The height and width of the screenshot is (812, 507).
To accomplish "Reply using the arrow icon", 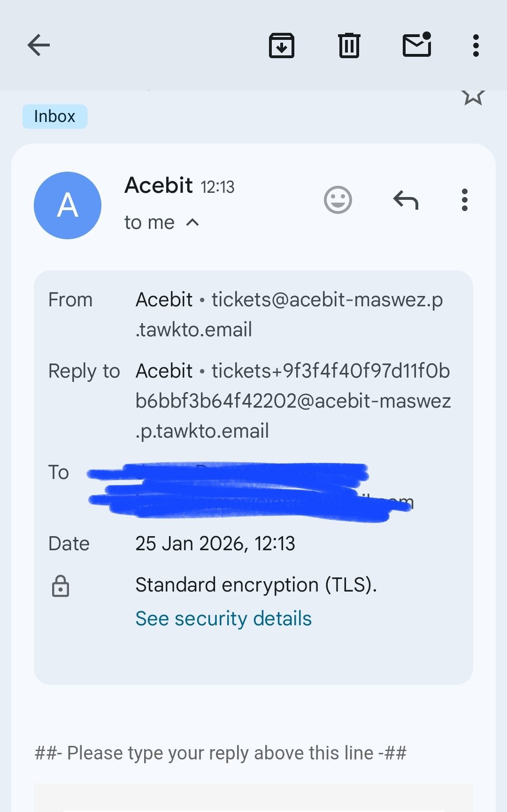I will (406, 200).
